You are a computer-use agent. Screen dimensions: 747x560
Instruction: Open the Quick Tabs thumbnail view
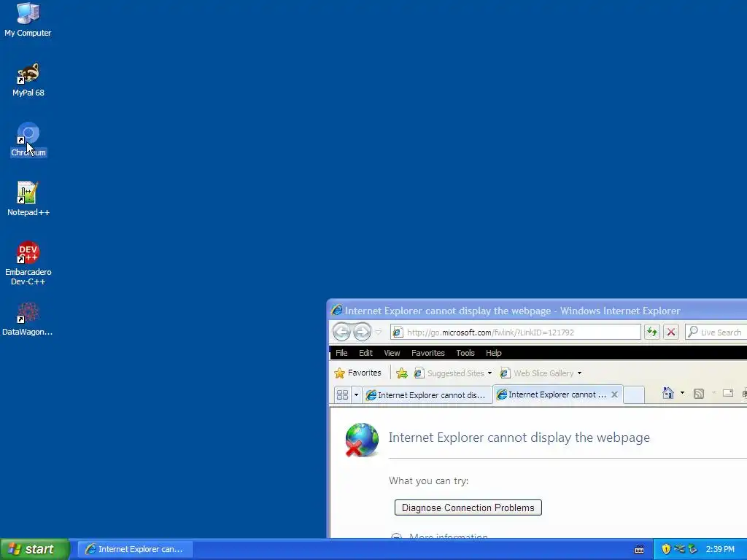pos(342,394)
